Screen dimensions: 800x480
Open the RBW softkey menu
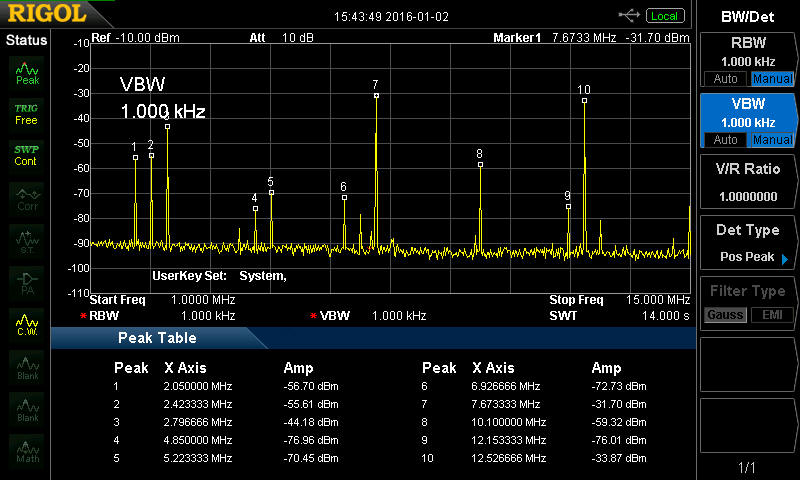[747, 50]
